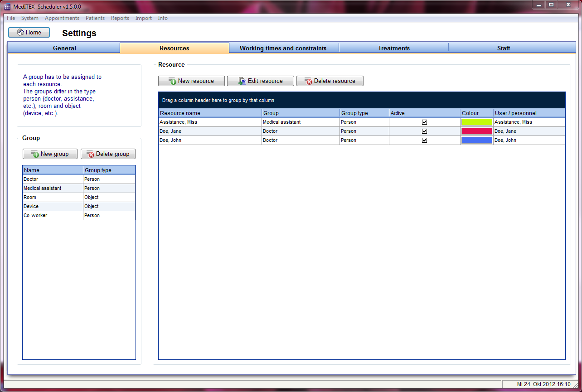Click the Group type header in Group list
This screenshot has width=582, height=392.
(109, 170)
